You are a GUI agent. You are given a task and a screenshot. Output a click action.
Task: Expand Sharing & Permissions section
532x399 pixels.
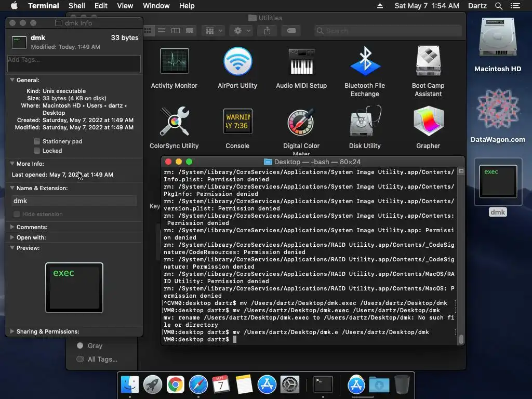click(12, 331)
